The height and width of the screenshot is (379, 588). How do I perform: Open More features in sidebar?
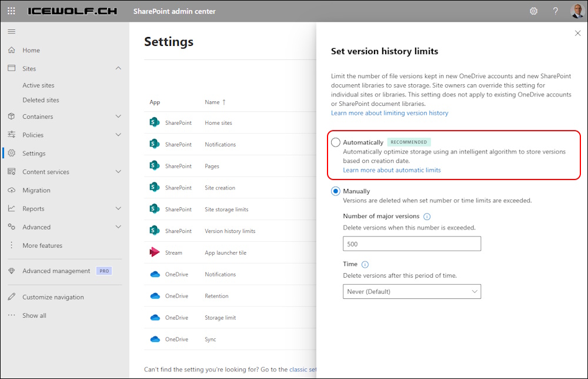(x=42, y=245)
